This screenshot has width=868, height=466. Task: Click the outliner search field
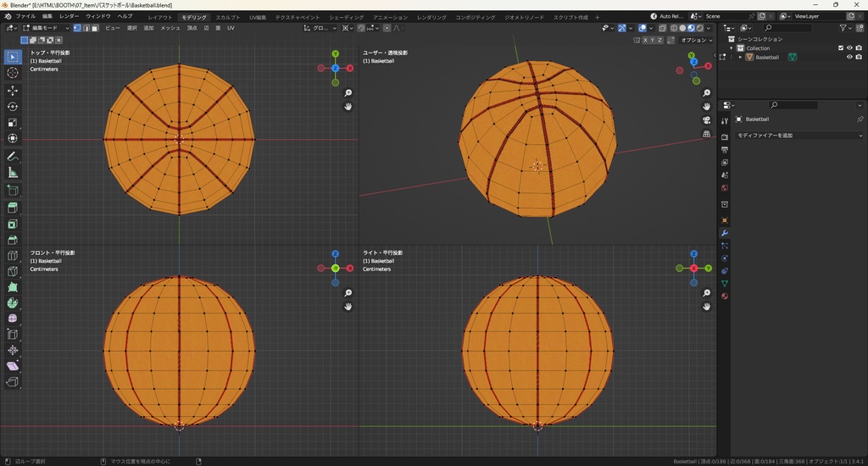[x=788, y=28]
